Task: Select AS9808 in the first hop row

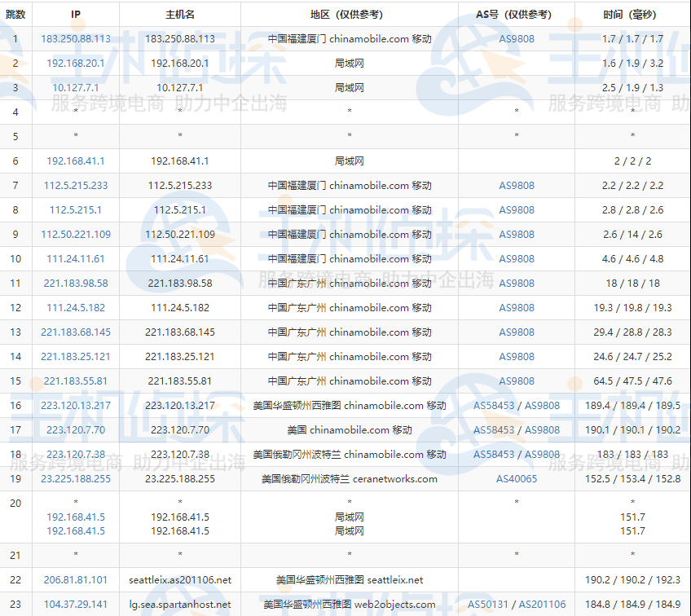Action: click(x=517, y=38)
